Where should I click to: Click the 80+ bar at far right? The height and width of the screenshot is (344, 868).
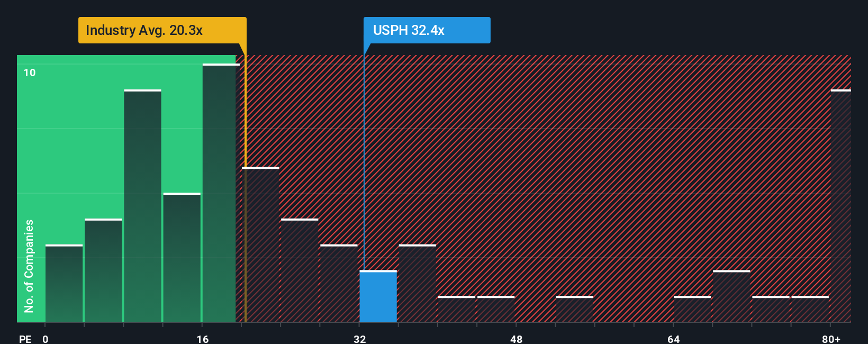(x=841, y=206)
